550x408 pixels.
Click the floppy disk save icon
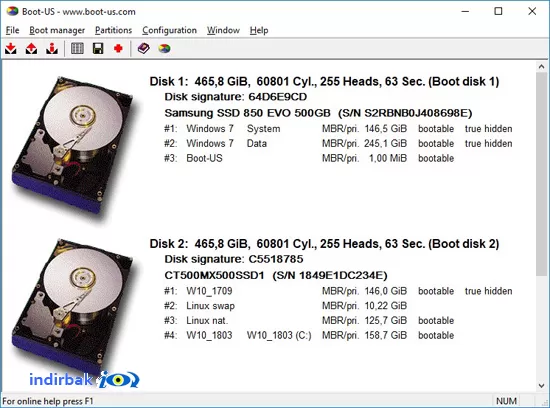coord(98,48)
